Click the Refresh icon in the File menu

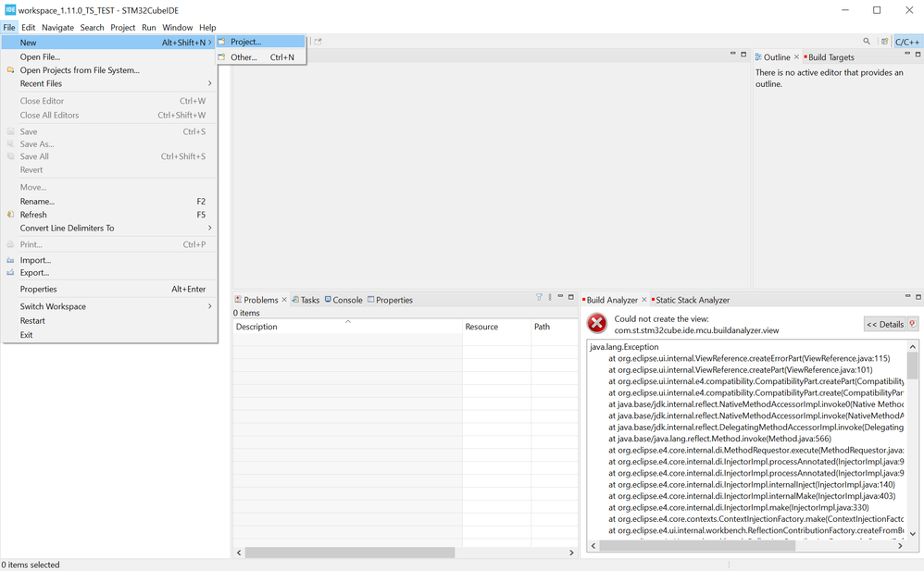click(x=10, y=215)
